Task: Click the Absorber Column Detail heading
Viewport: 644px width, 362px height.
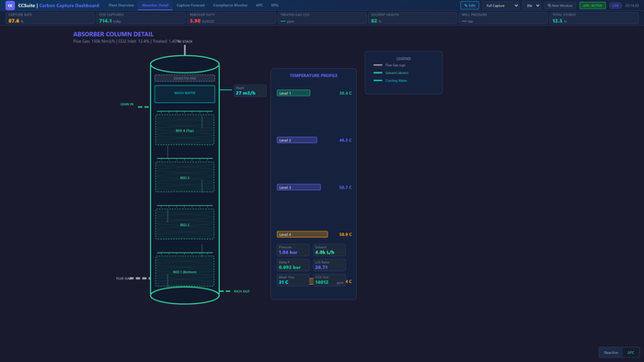Action: tap(113, 34)
